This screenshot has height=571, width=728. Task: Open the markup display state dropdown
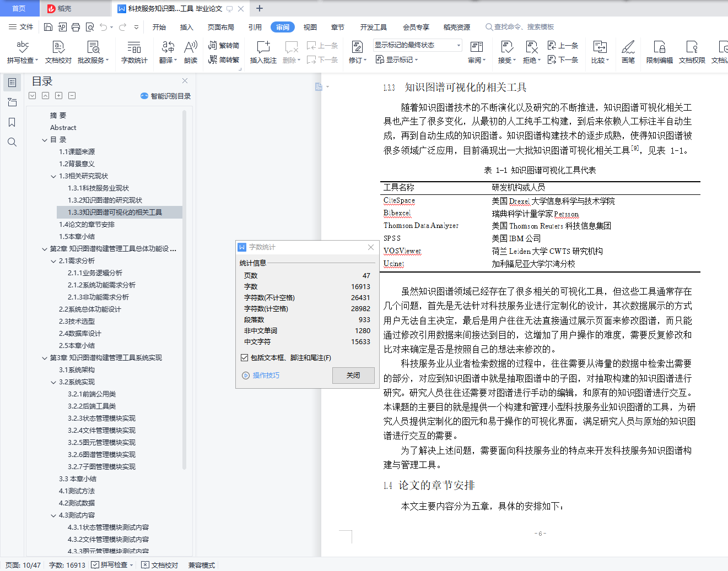pos(418,45)
